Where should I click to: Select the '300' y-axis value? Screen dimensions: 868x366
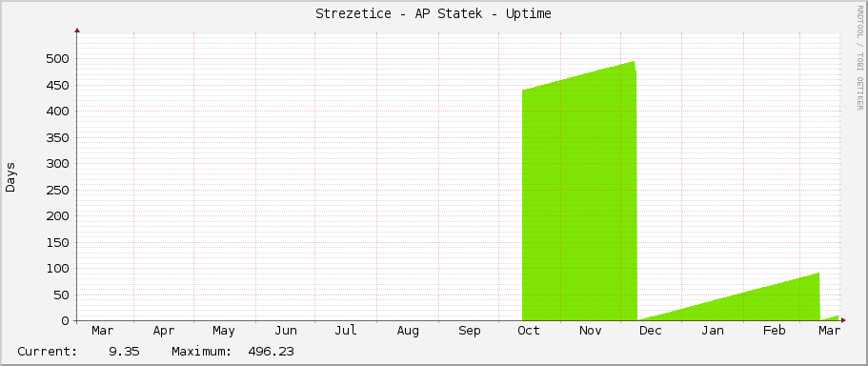coord(57,164)
